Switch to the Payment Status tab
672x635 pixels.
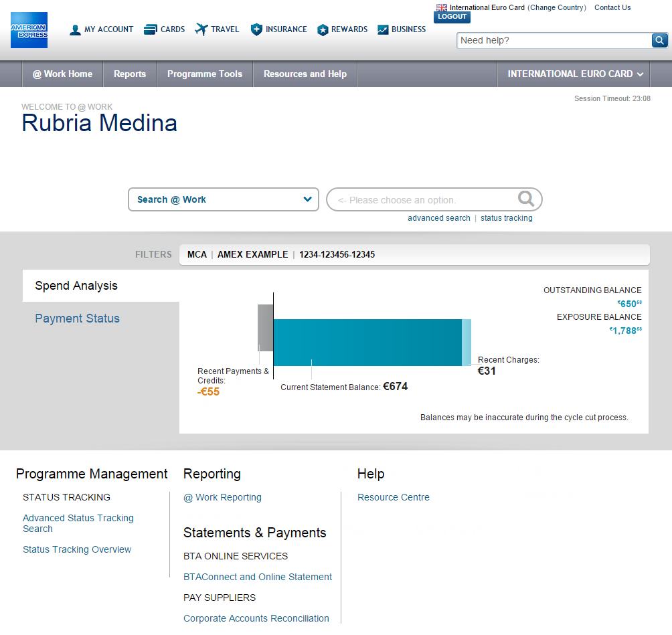(77, 319)
